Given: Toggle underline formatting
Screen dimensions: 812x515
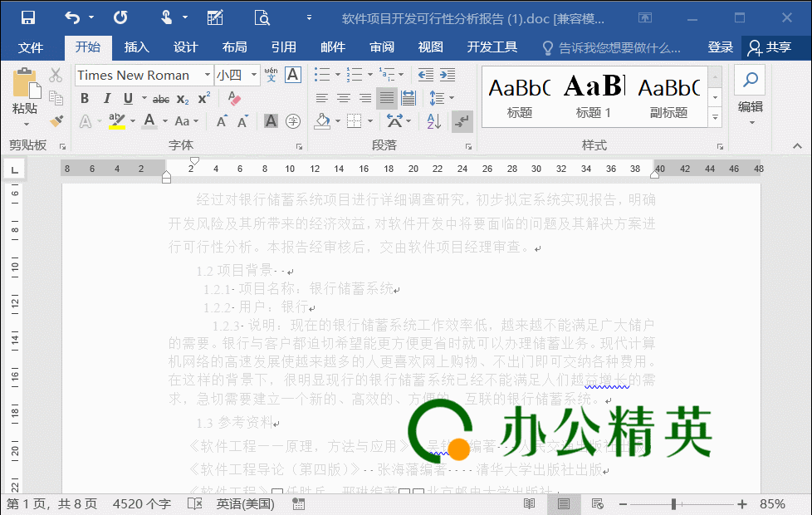Looking at the screenshot, I should 129,99.
